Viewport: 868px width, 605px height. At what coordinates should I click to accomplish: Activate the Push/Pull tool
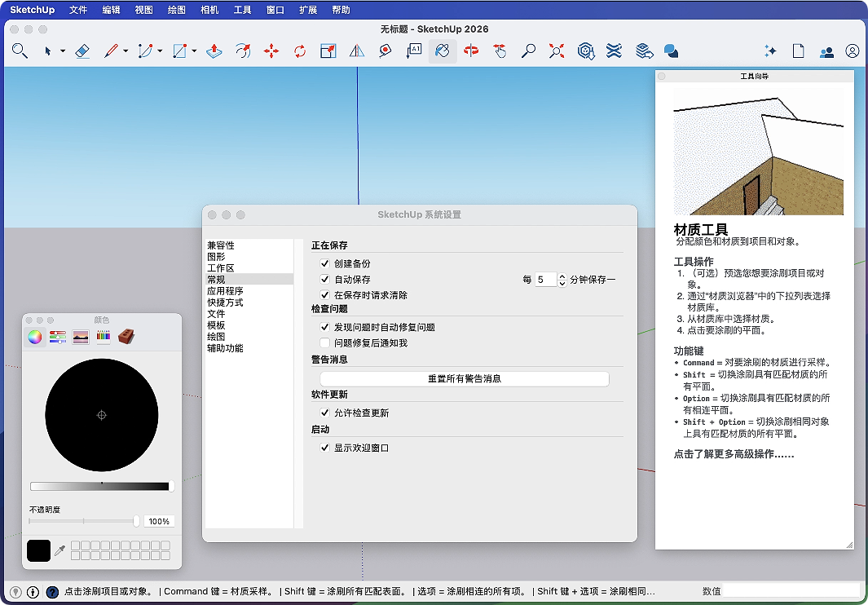click(214, 51)
